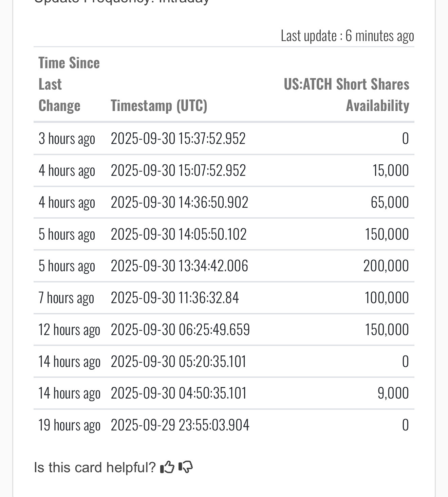Image resolution: width=448 pixels, height=497 pixels.
Task: Select the 2025-09-30 05:20:35.101 timestamp
Action: 178,362
